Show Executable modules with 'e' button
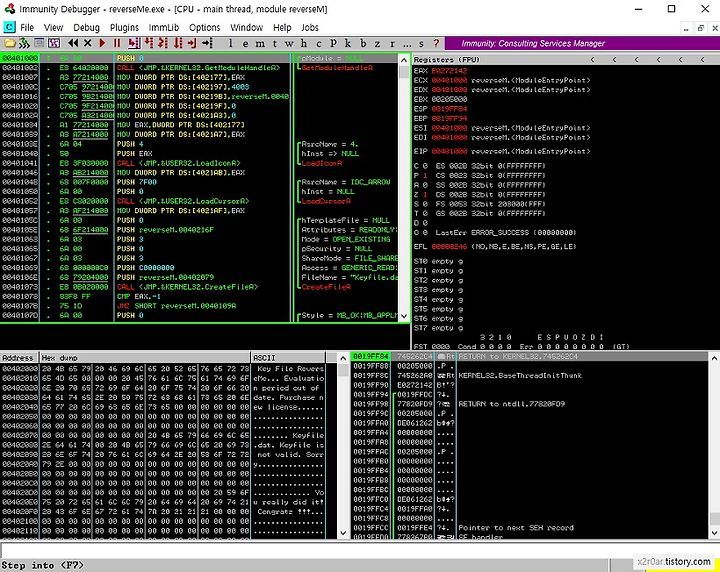Screen dimensions: 720x572 pos(245,43)
